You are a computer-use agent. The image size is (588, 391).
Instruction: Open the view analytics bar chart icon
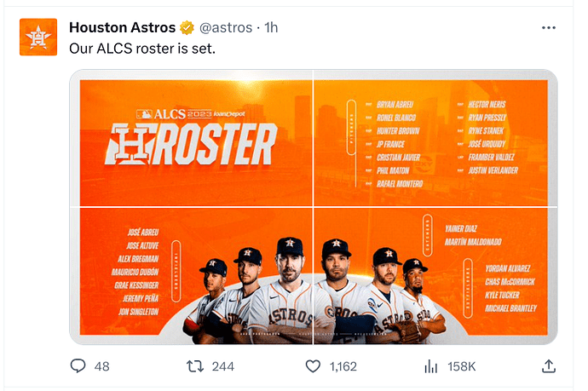(x=431, y=366)
